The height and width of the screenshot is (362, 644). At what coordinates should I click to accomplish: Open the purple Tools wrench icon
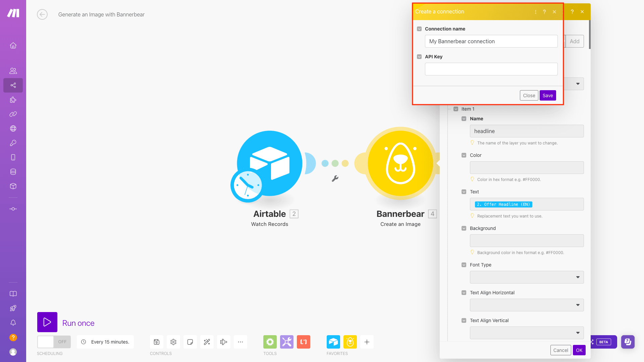tap(287, 342)
